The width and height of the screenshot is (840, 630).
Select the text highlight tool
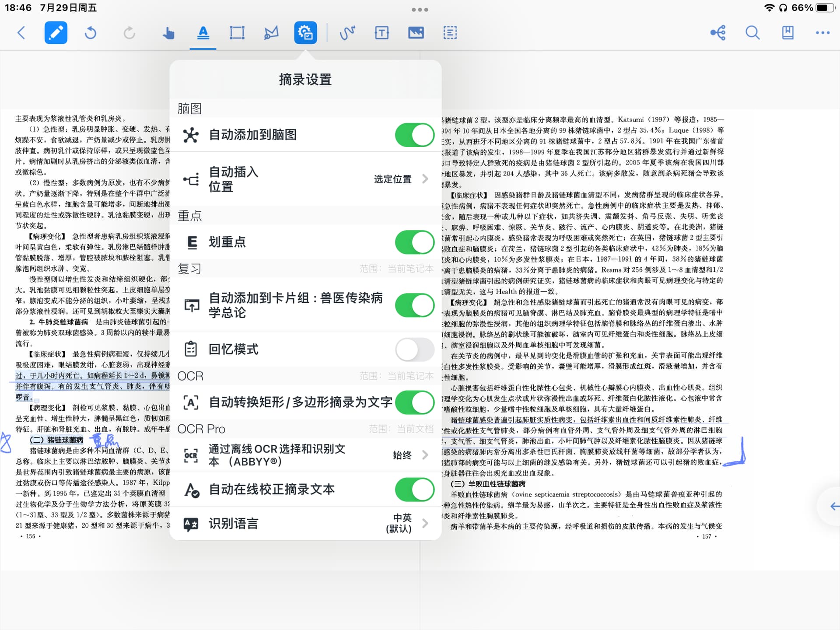[203, 33]
